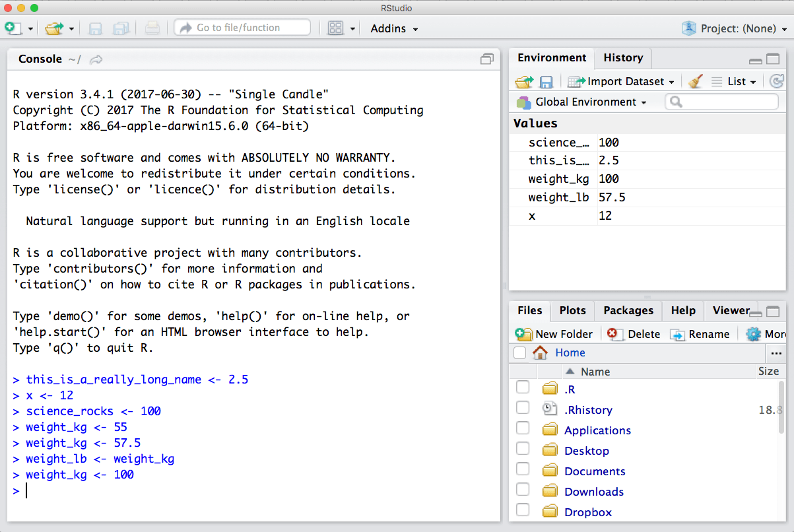Viewport: 794px width, 532px height.
Task: Save the current document
Action: click(94, 27)
